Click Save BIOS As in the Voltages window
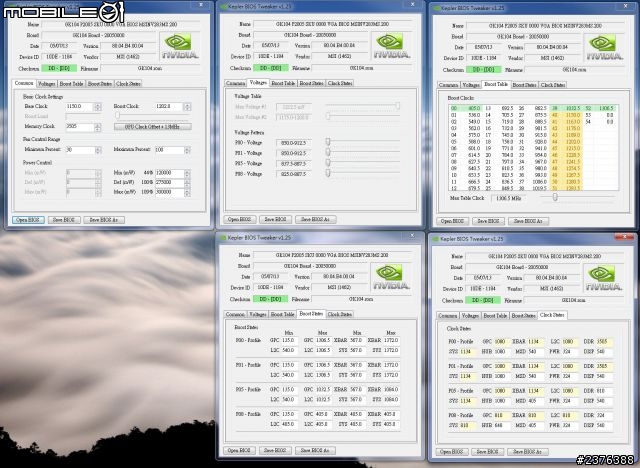The image size is (640, 468). (x=315, y=219)
